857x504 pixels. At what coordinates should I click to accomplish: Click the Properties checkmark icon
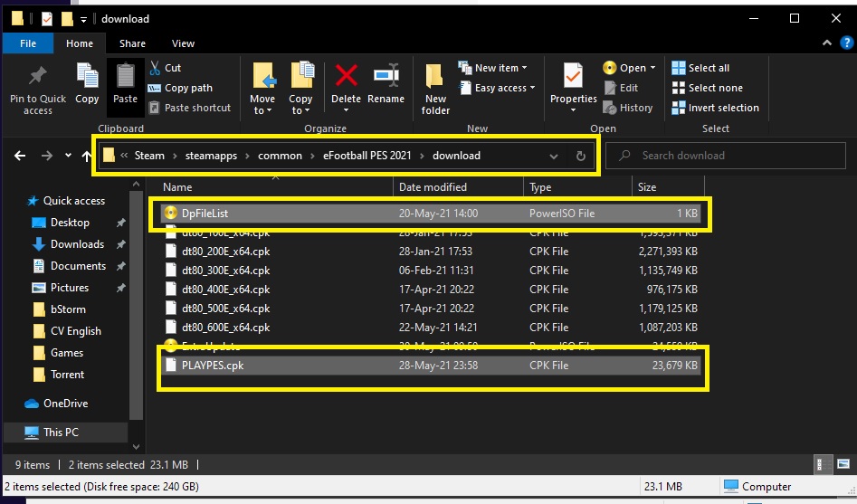pos(573,76)
